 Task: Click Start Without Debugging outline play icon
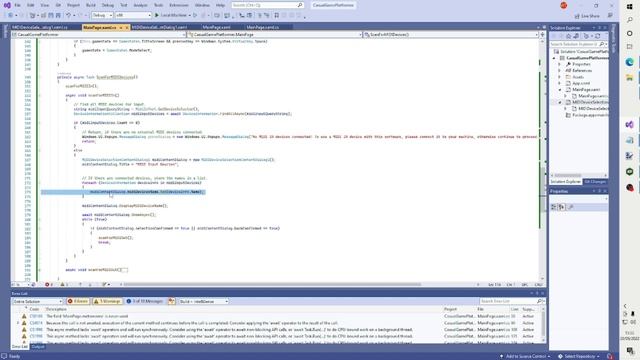[195, 15]
